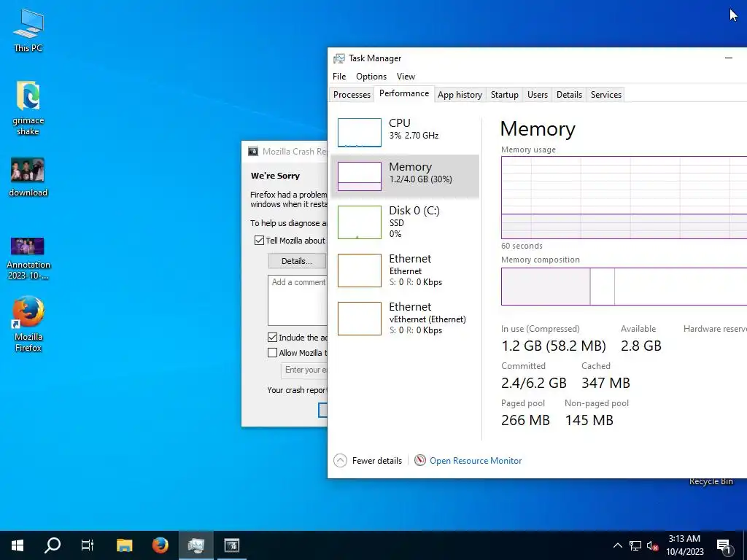Viewport: 747px width, 560px height.
Task: Open the This PC desktop icon
Action: (x=28, y=29)
